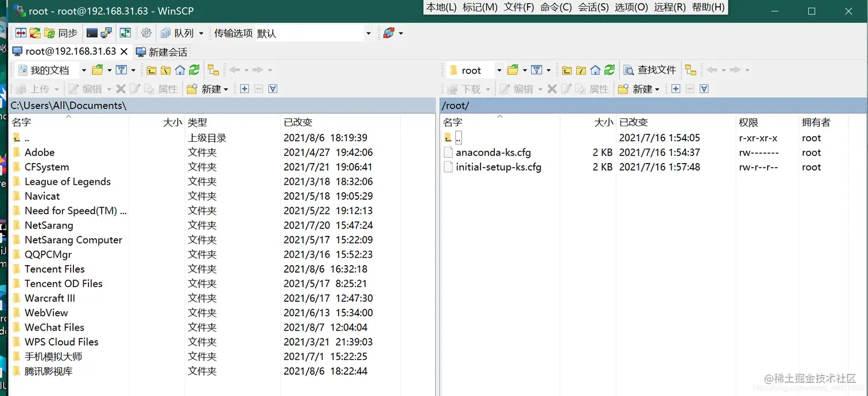Image resolution: width=868 pixels, height=396 pixels.
Task: Expand the 传输选项 默认 transfer settings dropdown
Action: coord(369,33)
